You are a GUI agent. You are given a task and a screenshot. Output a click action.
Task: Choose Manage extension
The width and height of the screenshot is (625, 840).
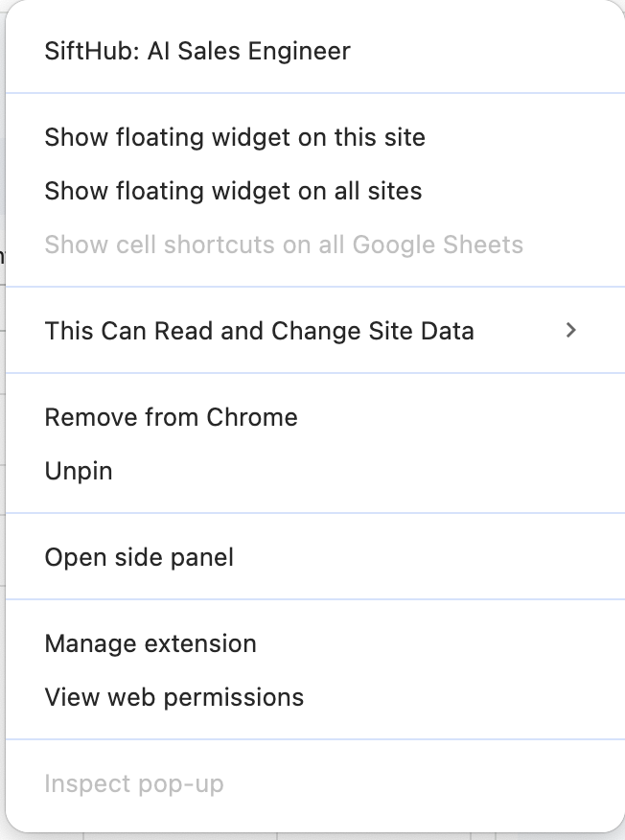pos(150,643)
